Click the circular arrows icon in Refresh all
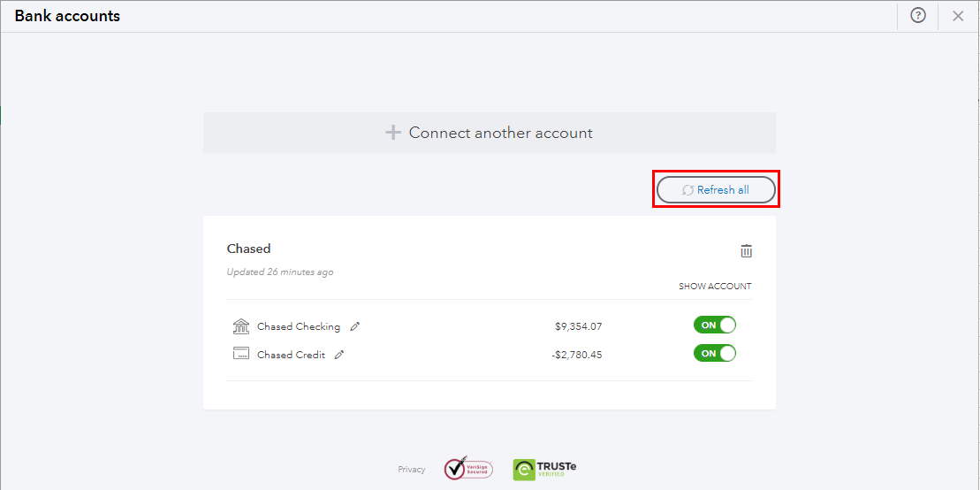980x490 pixels. pyautogui.click(x=688, y=189)
